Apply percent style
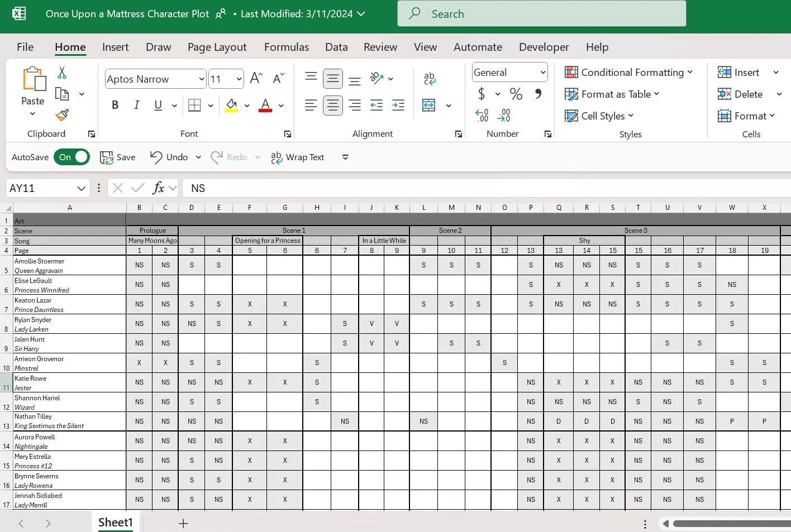Screen dimensions: 791x532 (x=516, y=94)
